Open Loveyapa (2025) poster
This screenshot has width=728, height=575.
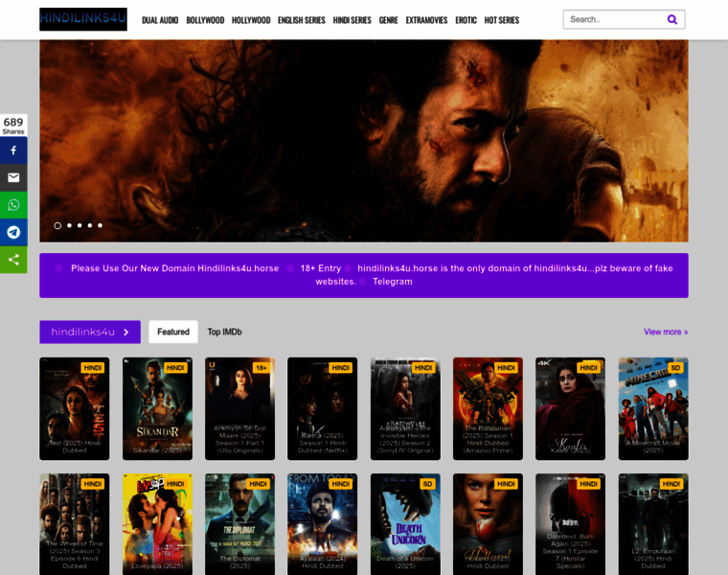coord(157,524)
